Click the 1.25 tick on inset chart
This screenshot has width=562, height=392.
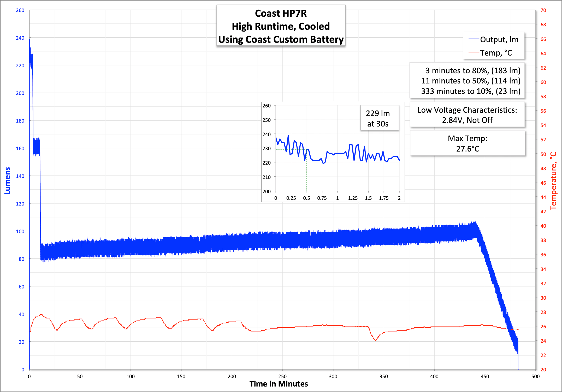coord(353,198)
